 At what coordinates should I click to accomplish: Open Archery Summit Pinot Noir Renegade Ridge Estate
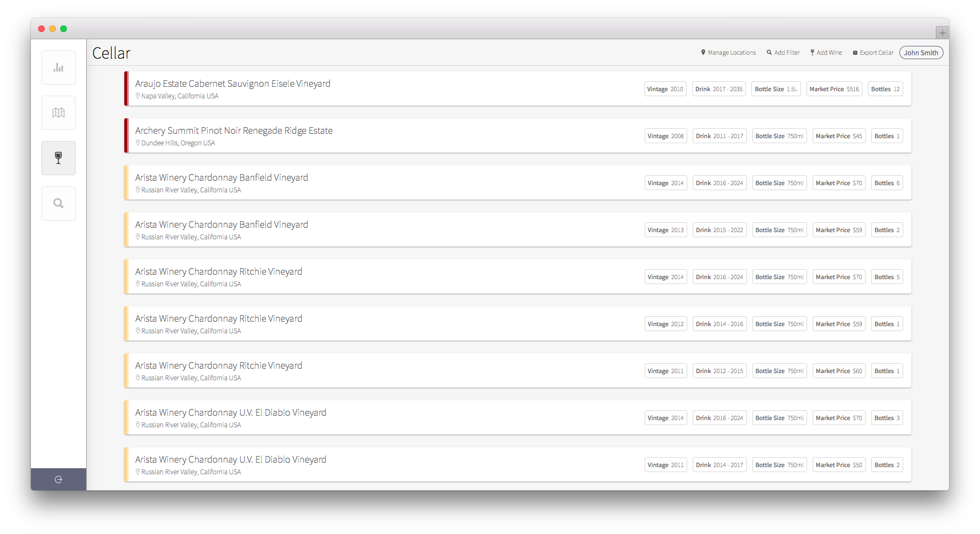point(518,135)
